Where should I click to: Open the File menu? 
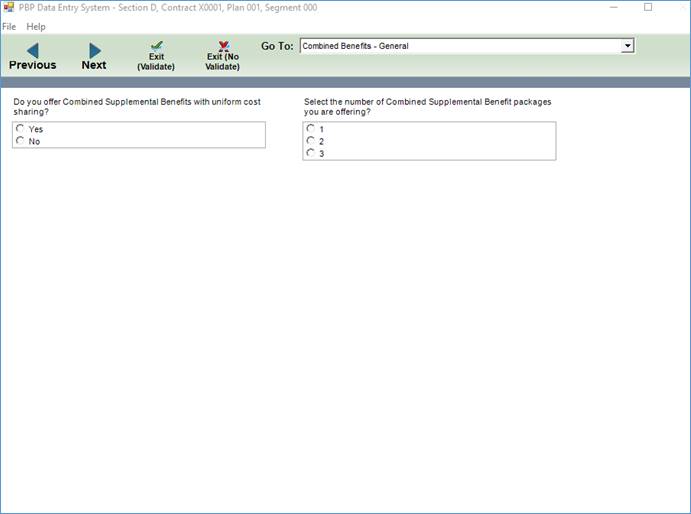point(9,27)
